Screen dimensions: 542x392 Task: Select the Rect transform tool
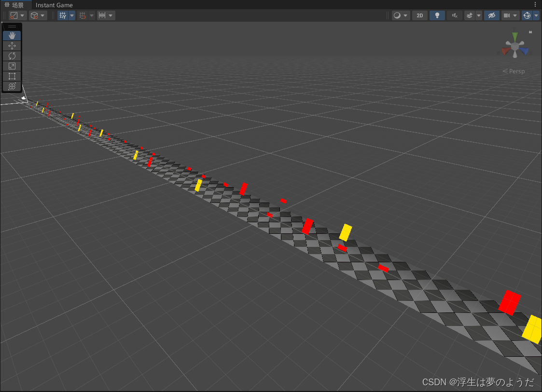tap(12, 76)
